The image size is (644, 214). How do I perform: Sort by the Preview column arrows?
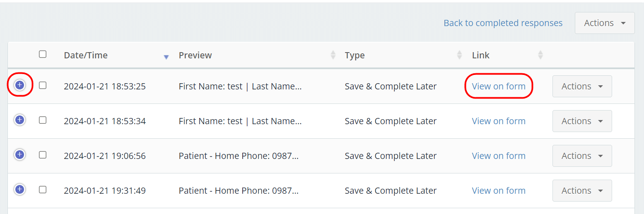(x=333, y=55)
